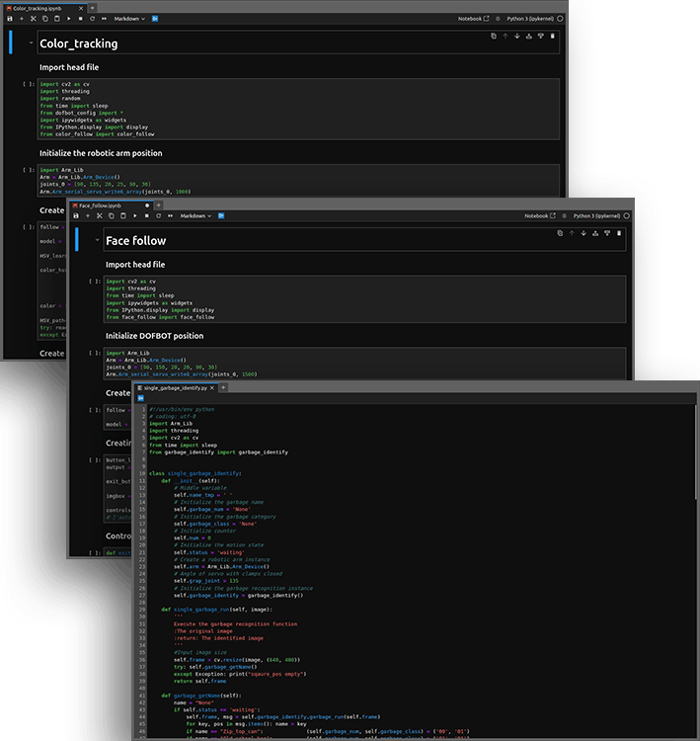The width and height of the screenshot is (700, 741).
Task: Click the import code cell in Face_follow notebook
Action: (x=364, y=299)
